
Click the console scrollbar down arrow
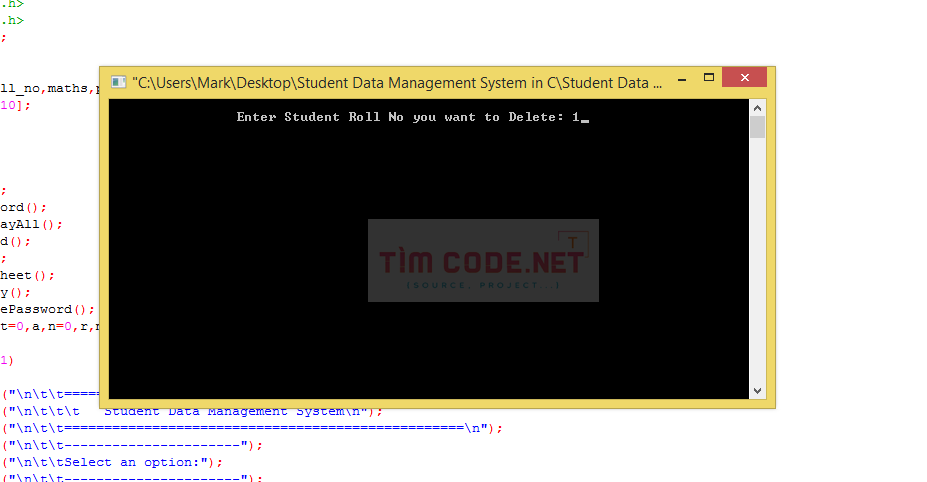(x=757, y=391)
